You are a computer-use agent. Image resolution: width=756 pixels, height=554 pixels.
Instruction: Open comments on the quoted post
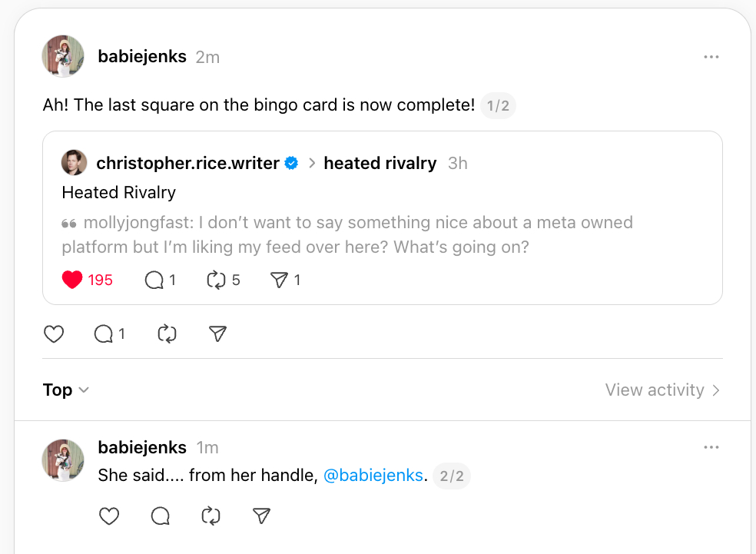(x=154, y=280)
